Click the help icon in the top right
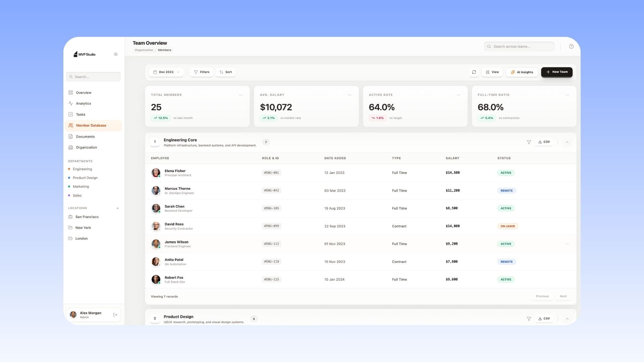This screenshot has height=362, width=644. (571, 46)
